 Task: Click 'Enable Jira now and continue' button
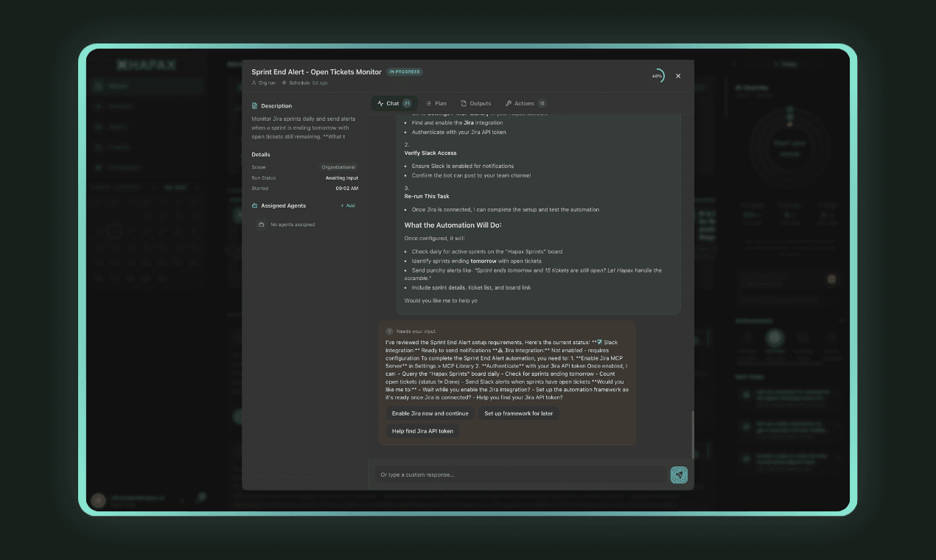tap(430, 413)
